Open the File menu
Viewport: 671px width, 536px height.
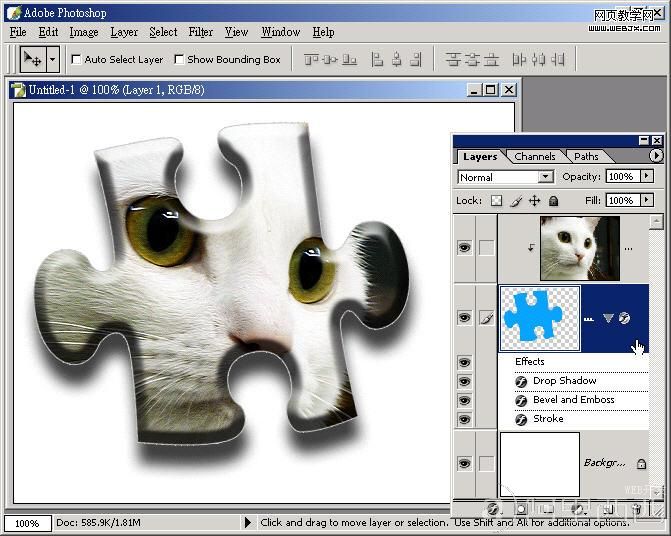[x=18, y=32]
